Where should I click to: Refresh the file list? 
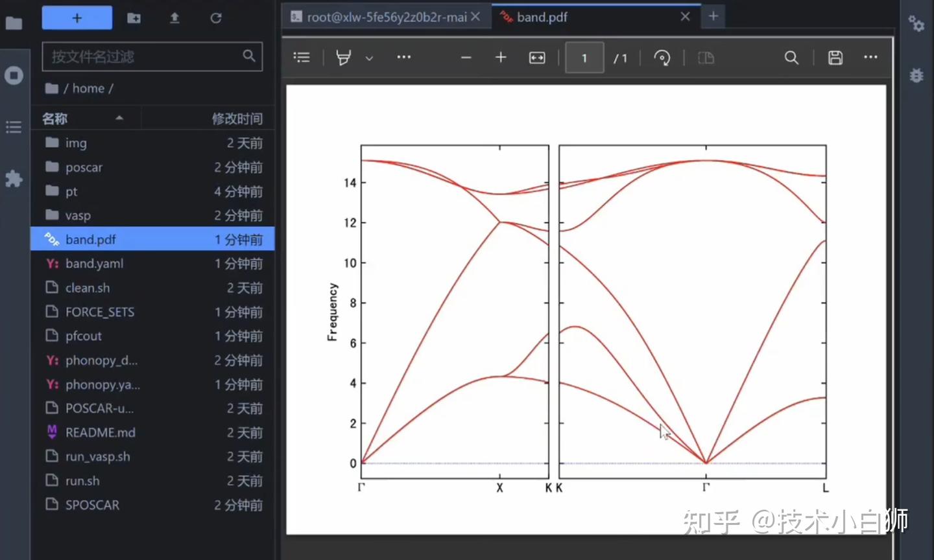point(215,18)
